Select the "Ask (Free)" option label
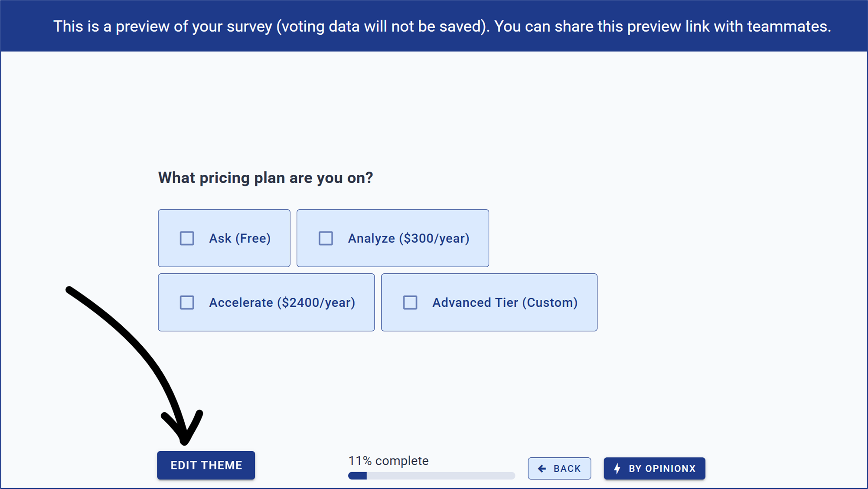 [x=240, y=238]
